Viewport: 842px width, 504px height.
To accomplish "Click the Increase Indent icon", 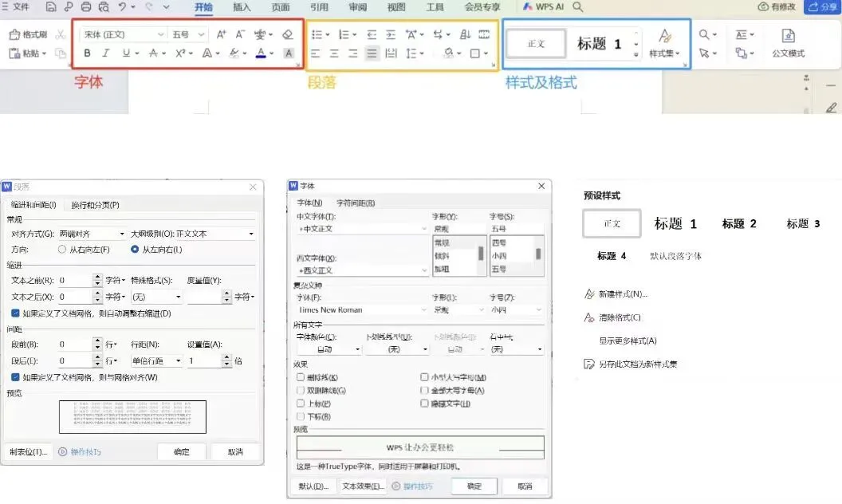I will click(391, 34).
